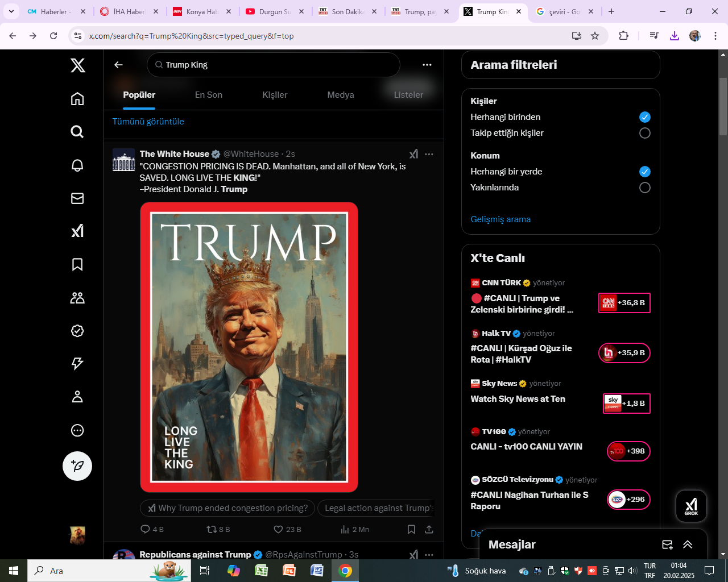Open the Windows Start menu
Viewport: 728px width, 582px height.
14,571
